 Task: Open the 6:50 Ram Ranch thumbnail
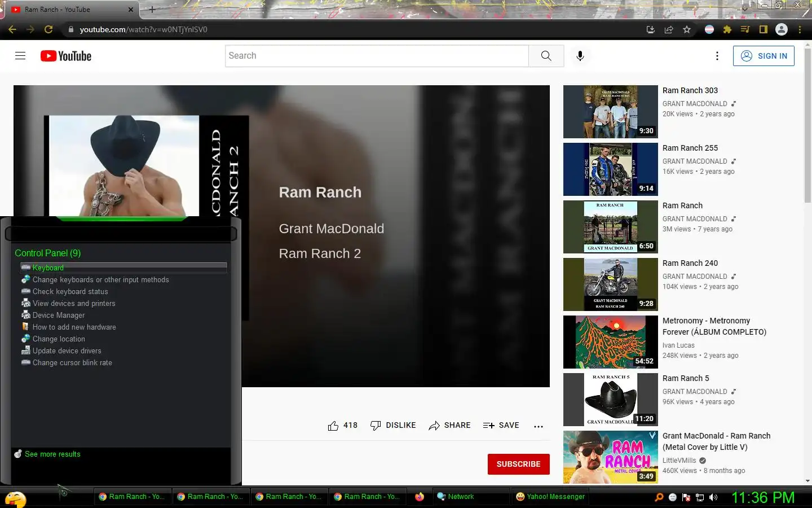(x=610, y=227)
